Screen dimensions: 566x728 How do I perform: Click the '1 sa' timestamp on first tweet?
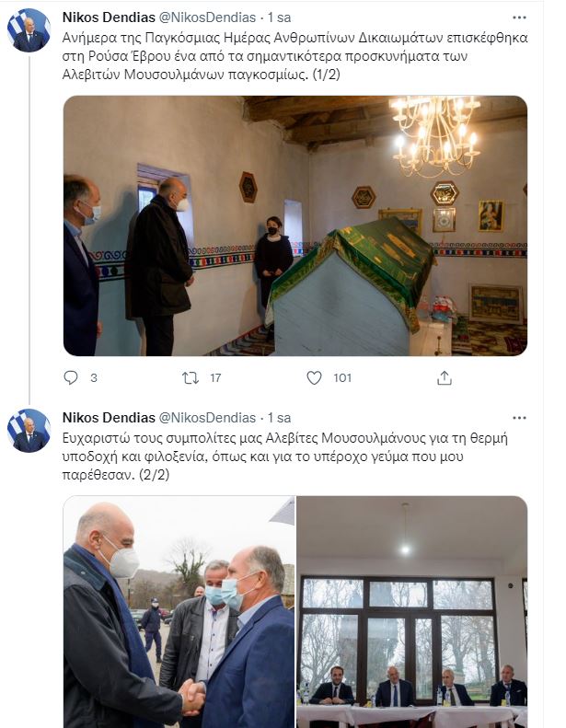point(279,17)
